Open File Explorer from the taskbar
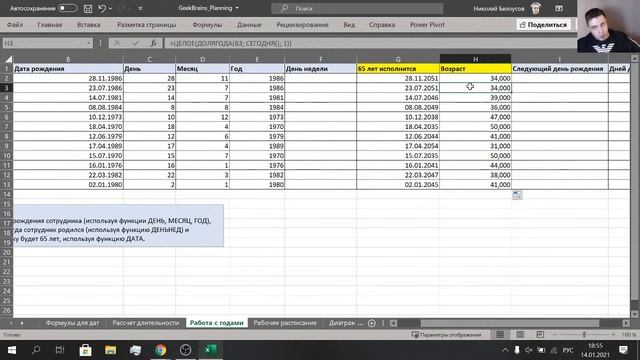640x360 pixels. (110, 350)
